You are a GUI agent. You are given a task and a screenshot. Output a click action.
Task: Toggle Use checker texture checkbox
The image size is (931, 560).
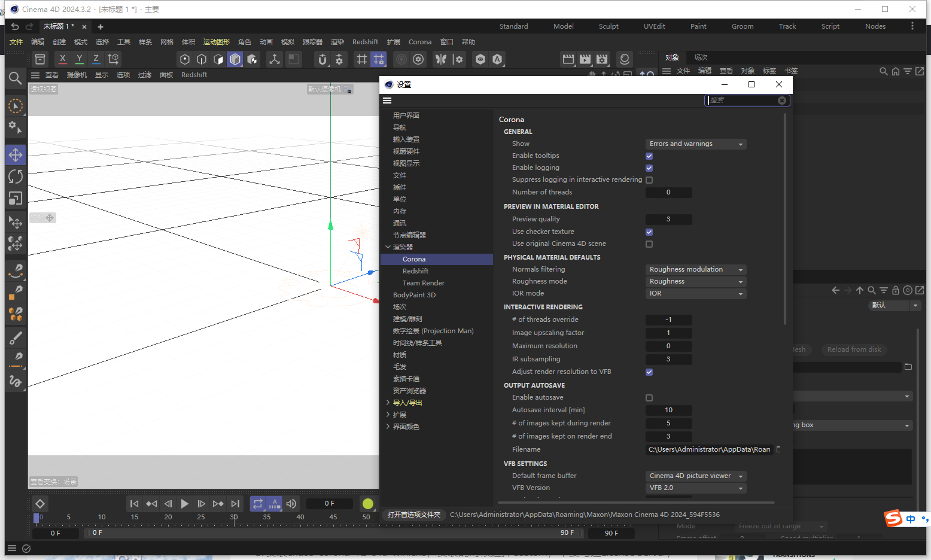[649, 232]
